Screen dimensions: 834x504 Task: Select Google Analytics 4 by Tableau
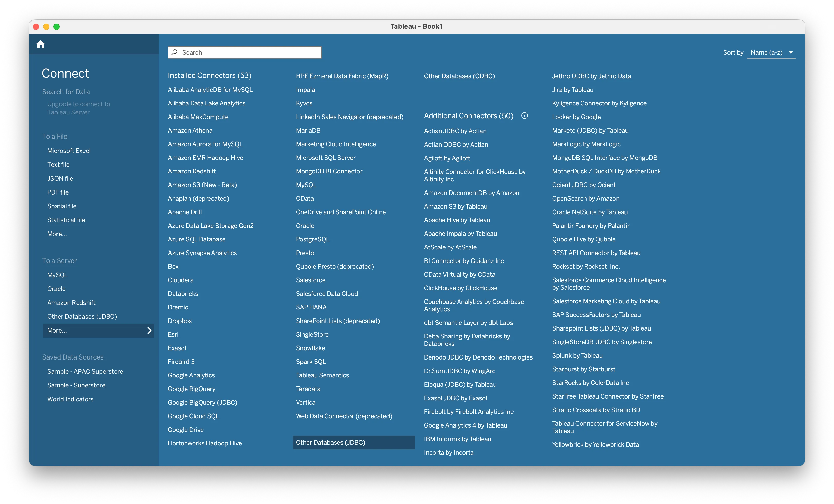pos(465,425)
